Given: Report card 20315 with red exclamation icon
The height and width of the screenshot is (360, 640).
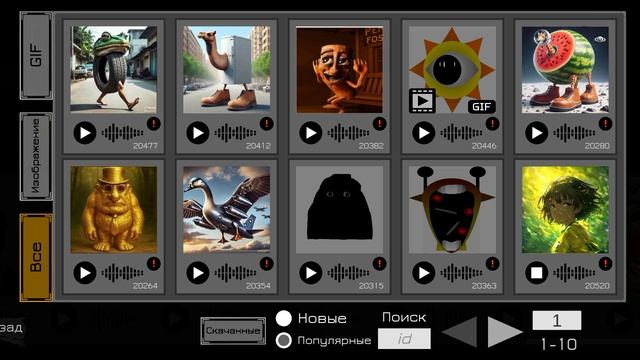Looking at the screenshot, I should tap(380, 264).
